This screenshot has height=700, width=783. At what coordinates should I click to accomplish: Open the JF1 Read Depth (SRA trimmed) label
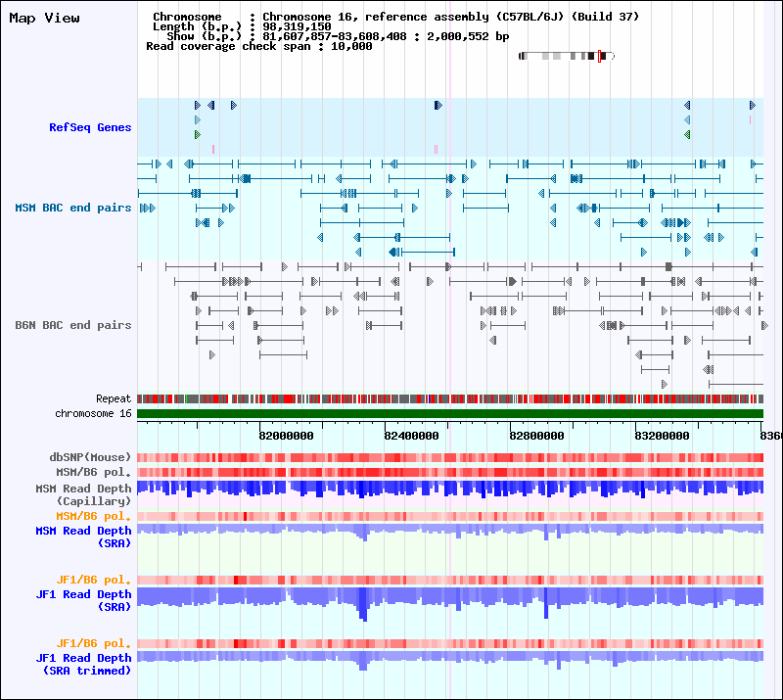[x=83, y=664]
